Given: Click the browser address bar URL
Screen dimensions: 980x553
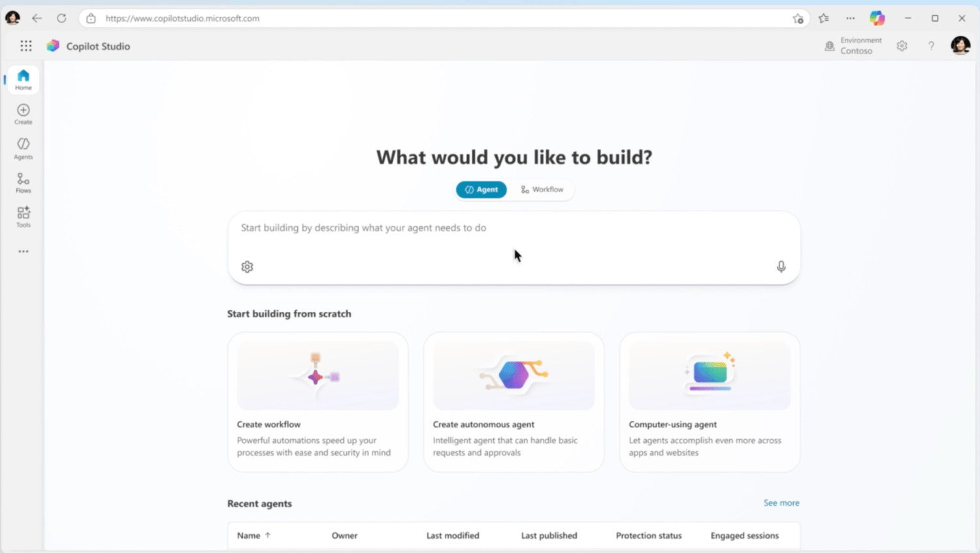Looking at the screenshot, I should click(x=182, y=18).
